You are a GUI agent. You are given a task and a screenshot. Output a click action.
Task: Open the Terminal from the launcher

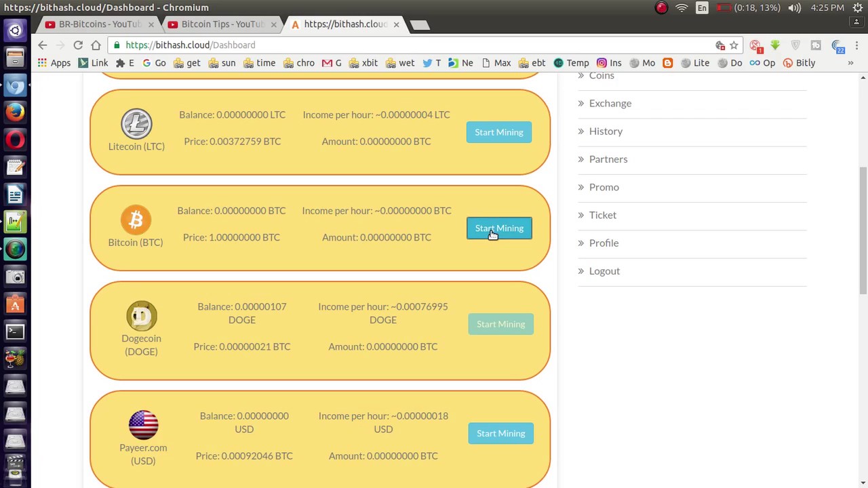[x=15, y=331]
